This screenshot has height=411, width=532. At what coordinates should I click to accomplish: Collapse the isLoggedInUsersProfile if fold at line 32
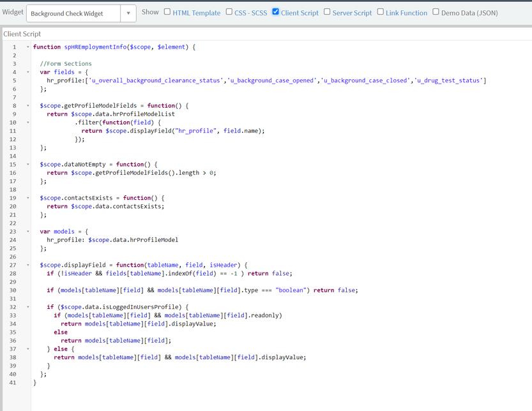click(28, 307)
